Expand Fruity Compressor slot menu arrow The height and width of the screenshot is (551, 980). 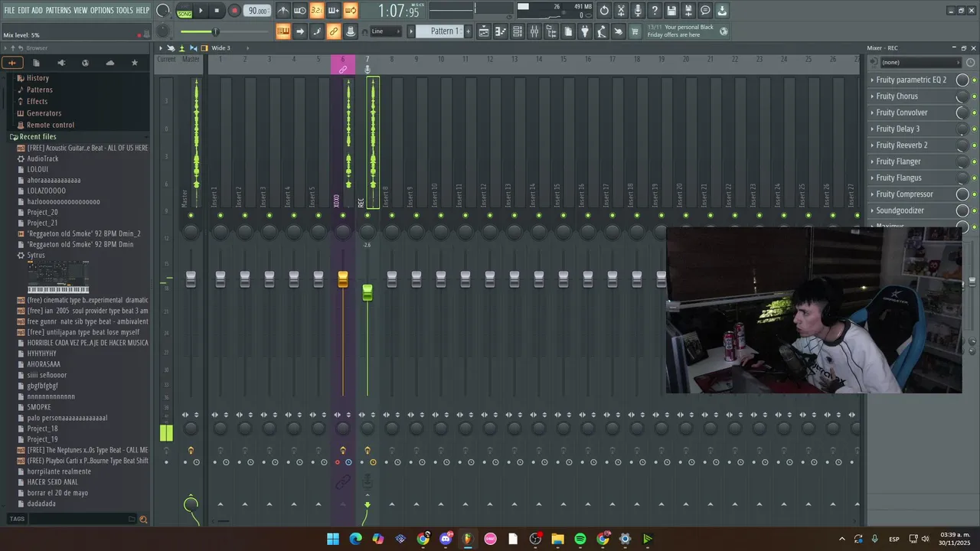pos(872,194)
